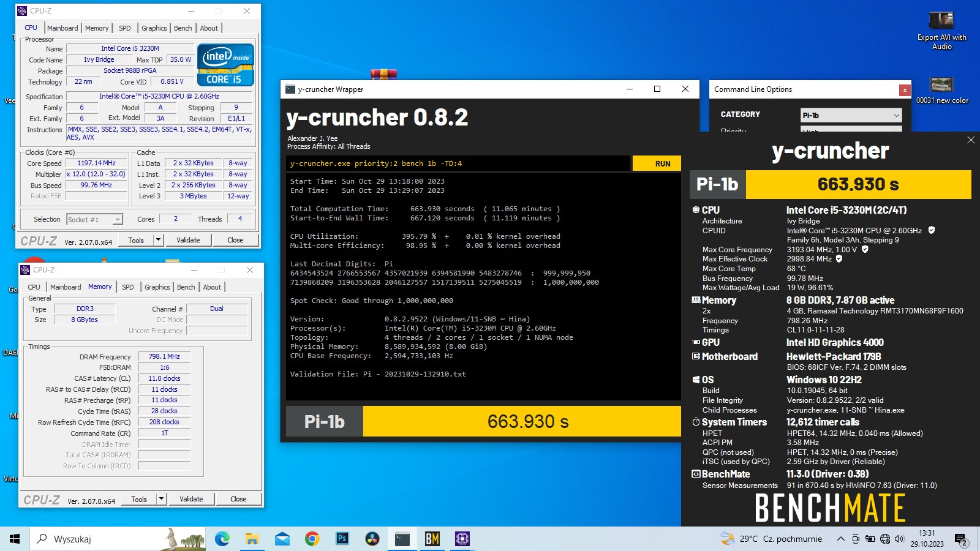Select the Export AVI with Audio desktop icon
This screenshot has height=551, width=980.
pyautogui.click(x=941, y=31)
